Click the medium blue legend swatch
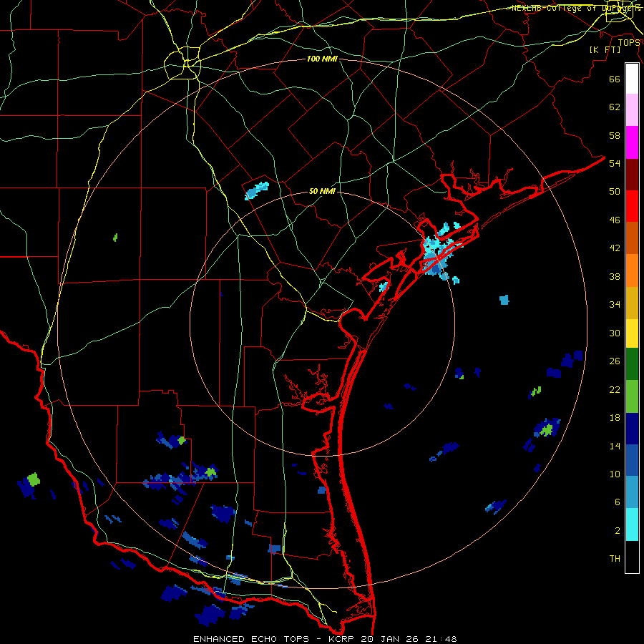Viewport: 644px width, 644px height. (x=632, y=460)
